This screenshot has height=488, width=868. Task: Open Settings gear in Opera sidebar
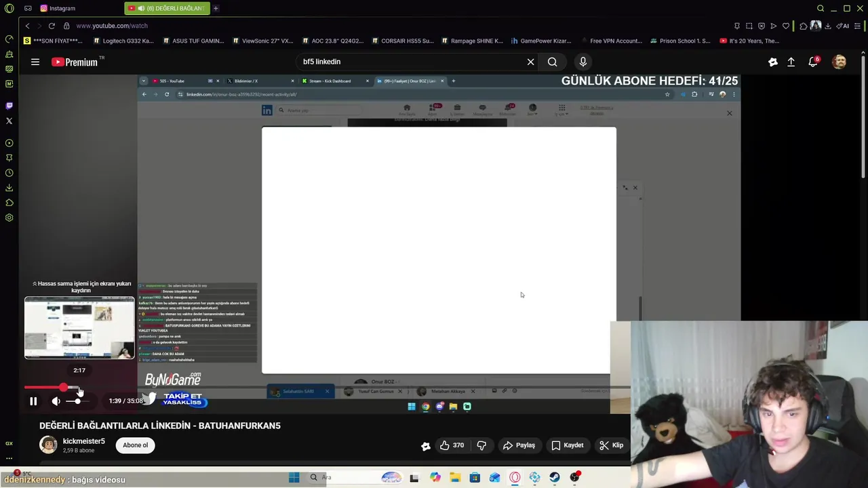tap(9, 218)
